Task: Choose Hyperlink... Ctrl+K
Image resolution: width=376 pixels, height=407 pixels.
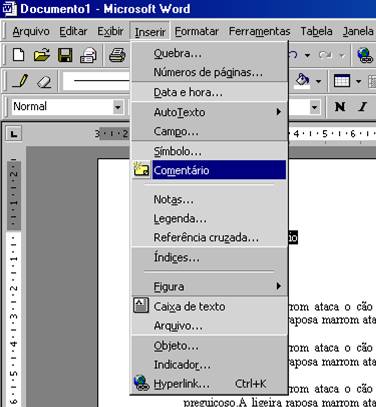Action: coord(209,384)
